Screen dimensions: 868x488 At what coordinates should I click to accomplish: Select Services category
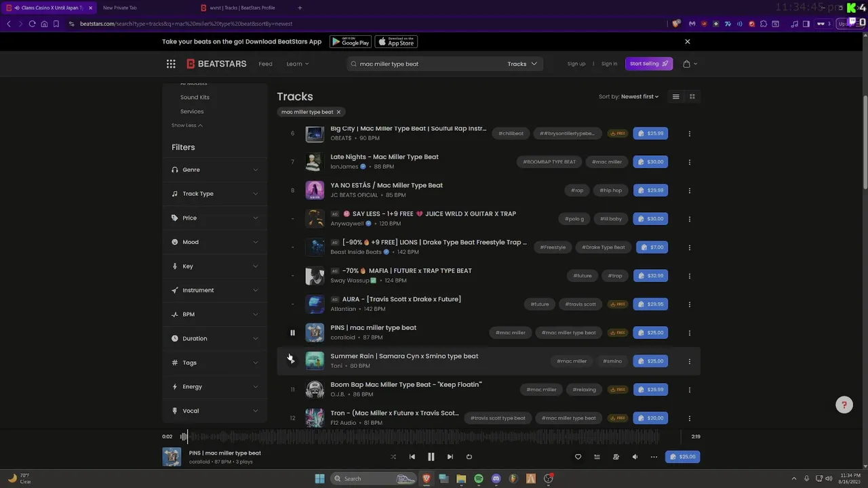192,111
